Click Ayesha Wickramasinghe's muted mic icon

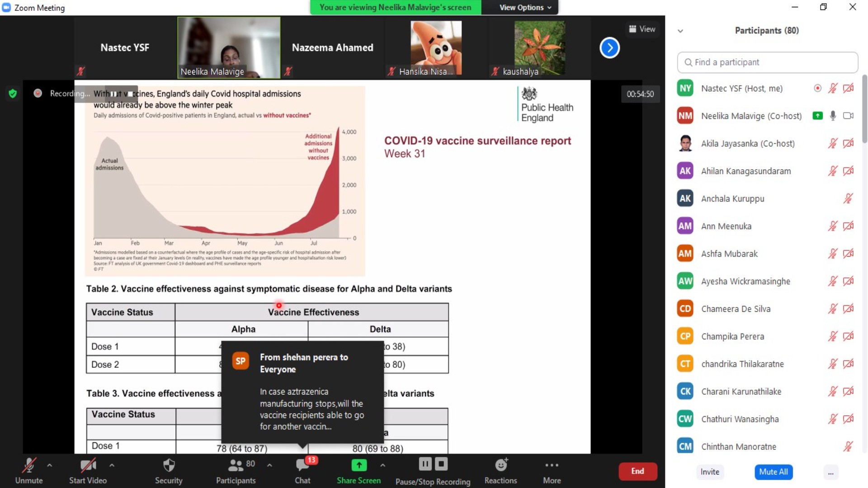click(x=833, y=282)
